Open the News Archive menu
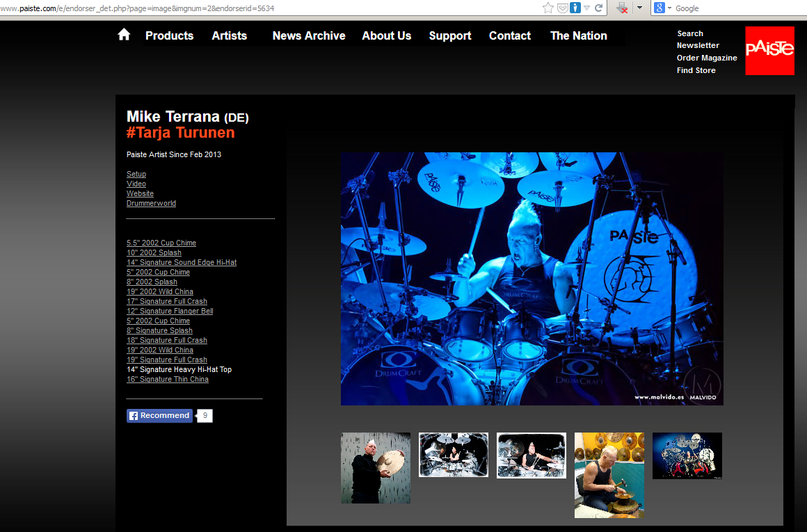Image resolution: width=807 pixels, height=532 pixels. tap(309, 35)
